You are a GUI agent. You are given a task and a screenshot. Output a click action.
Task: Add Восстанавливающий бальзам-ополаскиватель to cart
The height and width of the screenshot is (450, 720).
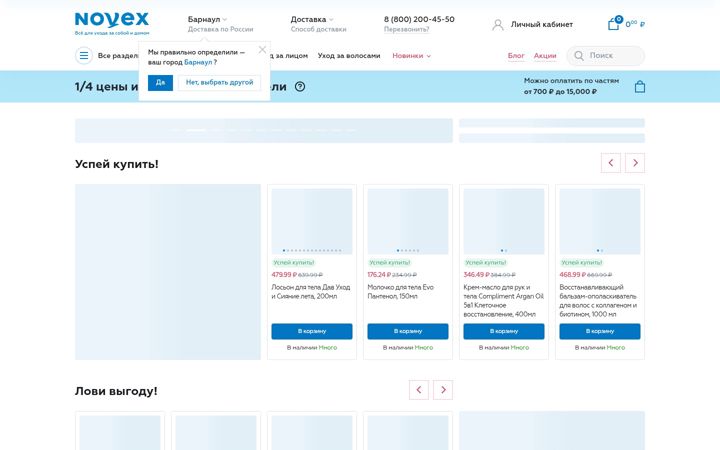[600, 331]
